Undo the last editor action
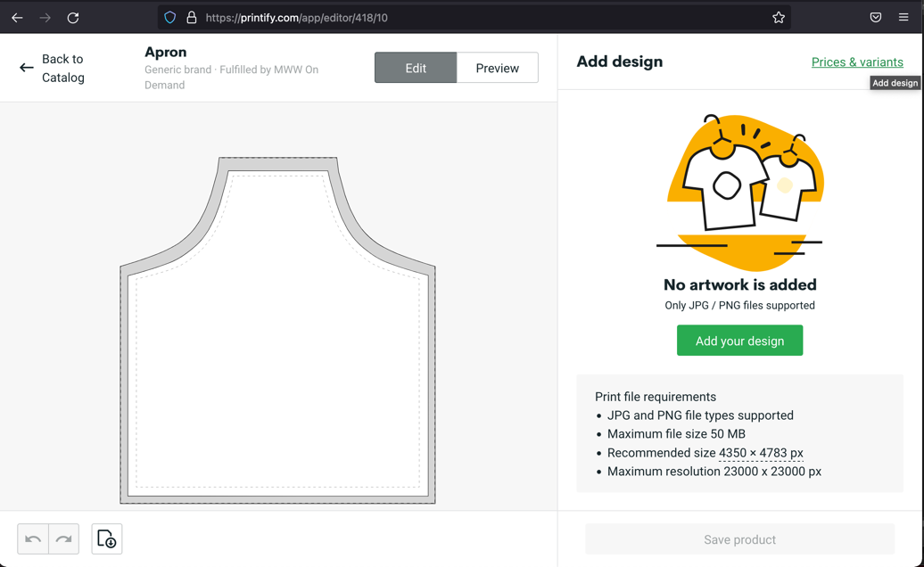 pos(33,538)
